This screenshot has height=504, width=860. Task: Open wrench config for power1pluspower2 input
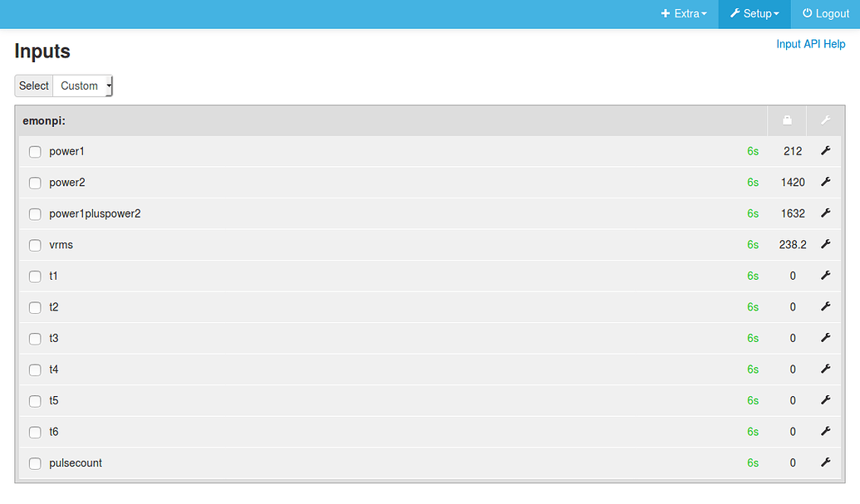(825, 213)
